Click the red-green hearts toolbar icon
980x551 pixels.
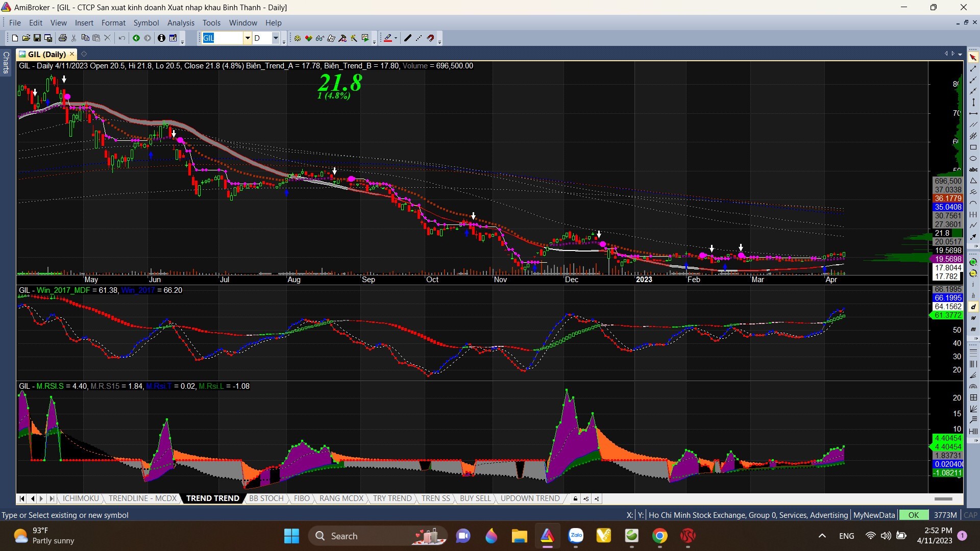[309, 38]
